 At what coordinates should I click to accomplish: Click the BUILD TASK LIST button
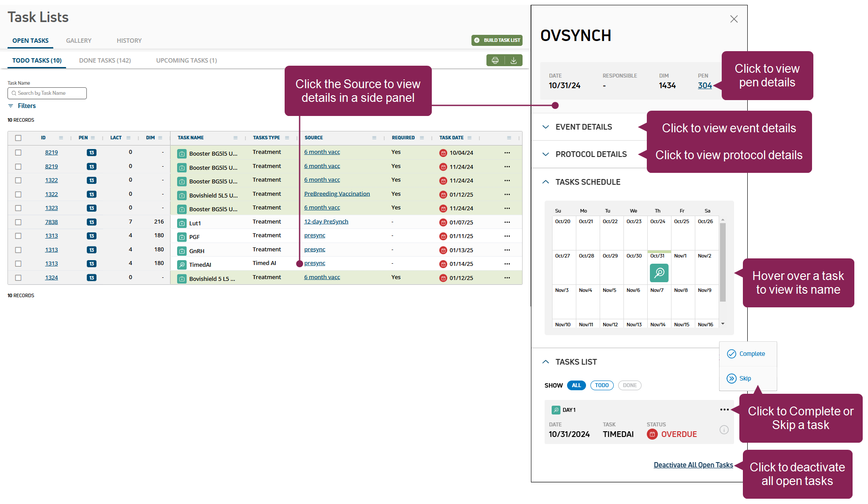(497, 40)
